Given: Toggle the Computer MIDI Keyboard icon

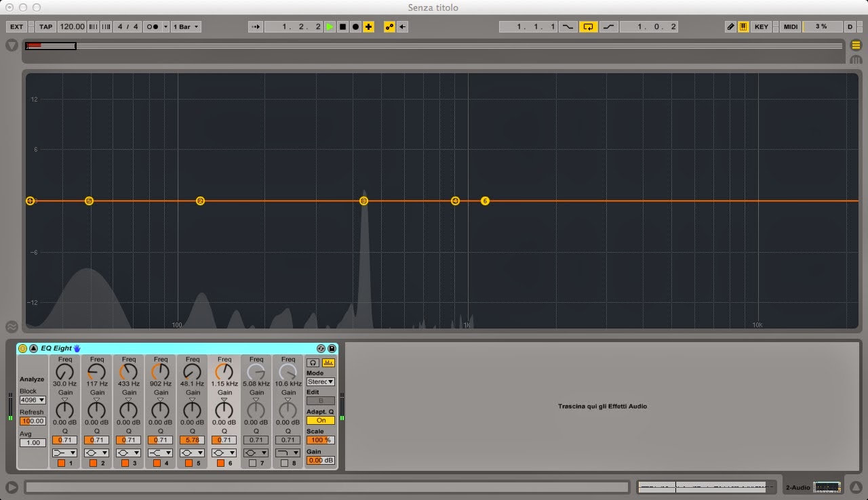Looking at the screenshot, I should point(743,27).
